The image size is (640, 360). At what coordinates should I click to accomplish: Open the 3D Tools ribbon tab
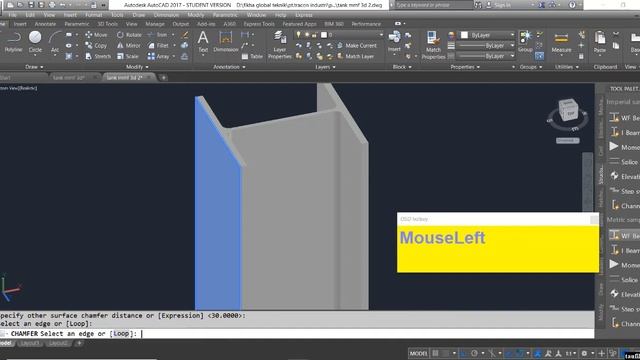point(107,24)
